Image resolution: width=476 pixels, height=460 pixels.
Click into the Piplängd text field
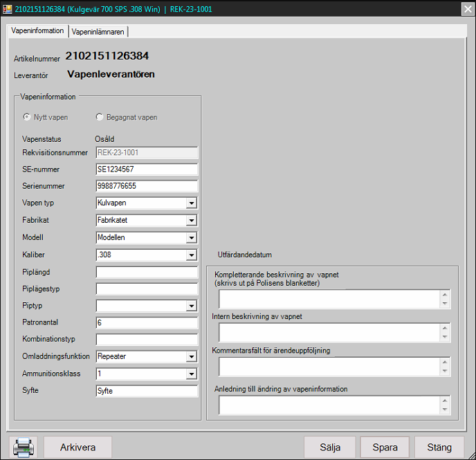tap(147, 272)
